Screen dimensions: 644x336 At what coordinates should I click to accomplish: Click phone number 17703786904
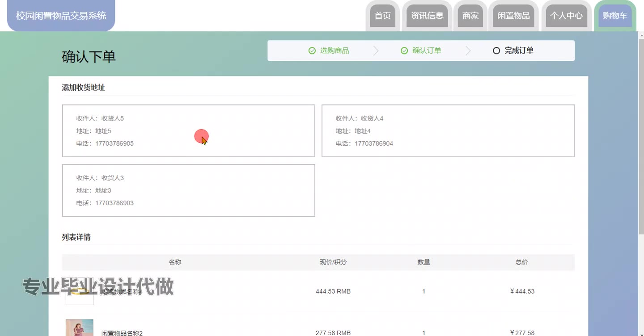[374, 143]
